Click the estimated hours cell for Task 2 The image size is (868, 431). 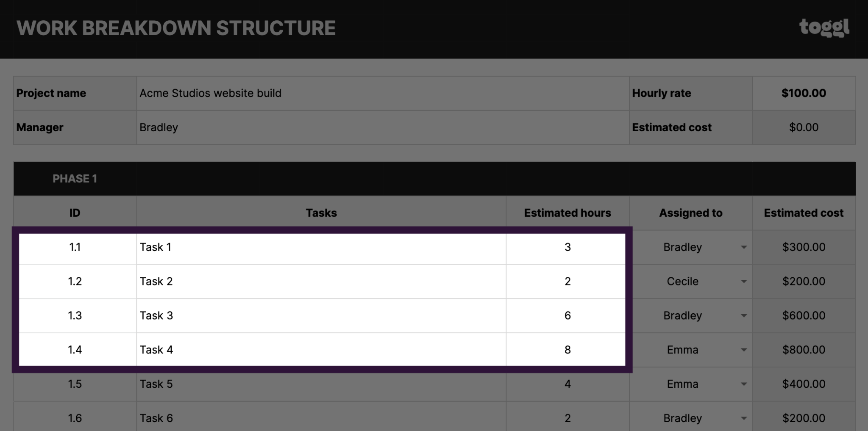[x=567, y=282]
